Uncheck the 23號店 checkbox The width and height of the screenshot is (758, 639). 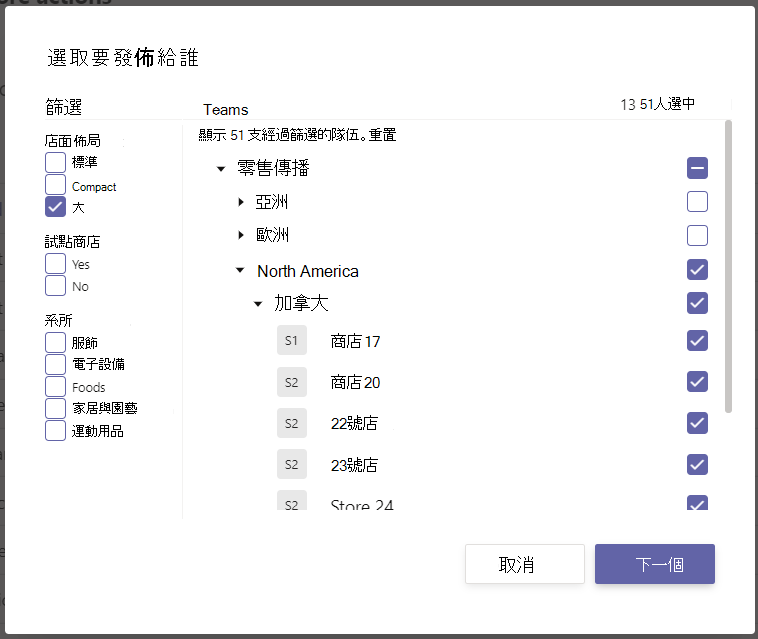click(x=697, y=465)
